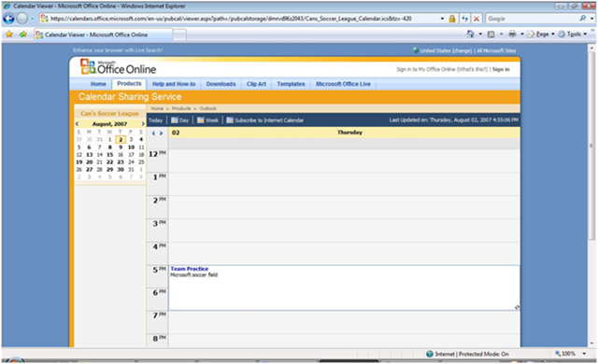Click the Office Online logo
This screenshot has height=364, width=598.
pyautogui.click(x=118, y=67)
